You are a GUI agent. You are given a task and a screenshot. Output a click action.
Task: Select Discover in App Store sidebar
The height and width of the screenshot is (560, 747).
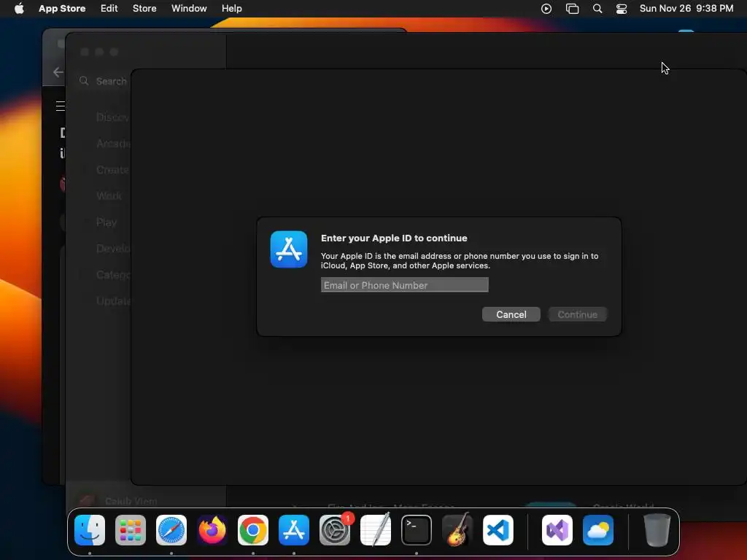(112, 117)
